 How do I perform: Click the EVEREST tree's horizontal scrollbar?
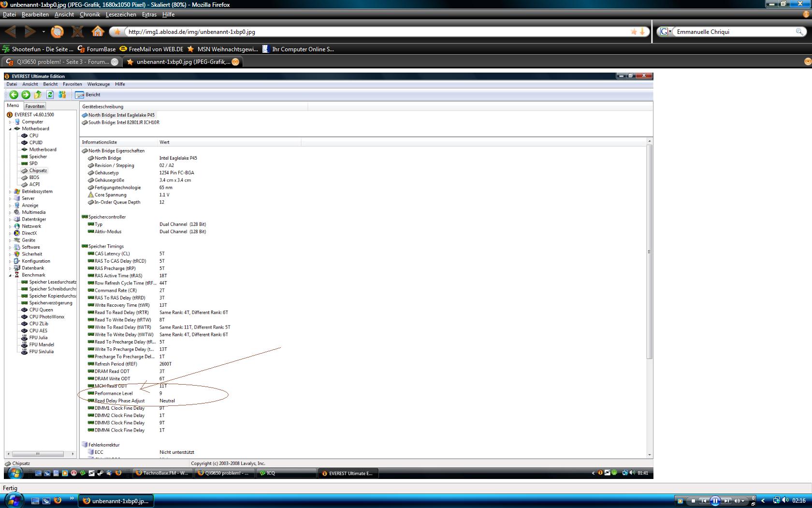pyautogui.click(x=37, y=454)
